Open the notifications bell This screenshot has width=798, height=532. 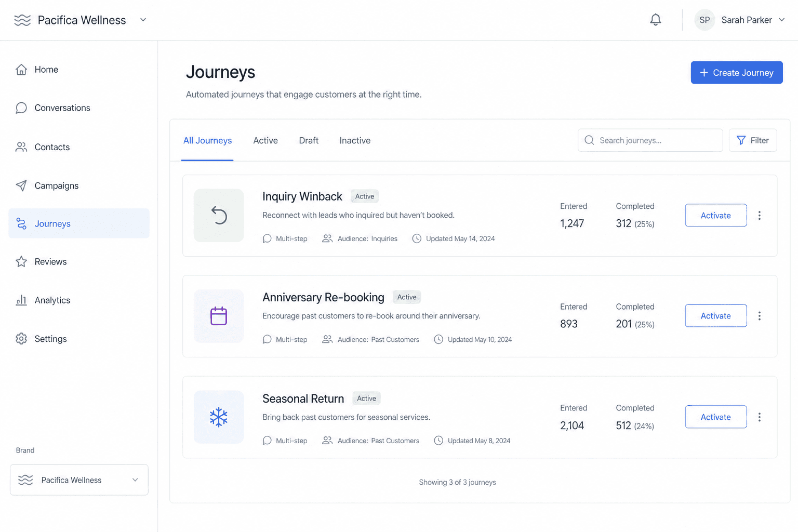point(656,20)
